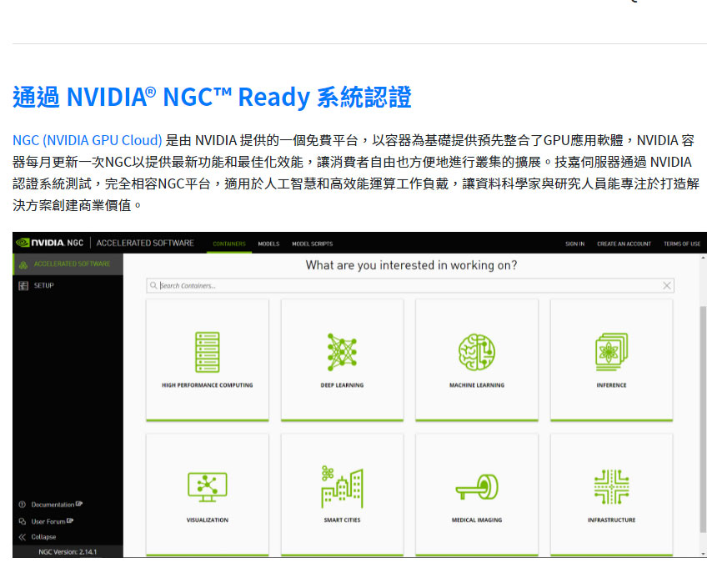
Task: Click the User Forum chat icon
Action: coord(22,521)
